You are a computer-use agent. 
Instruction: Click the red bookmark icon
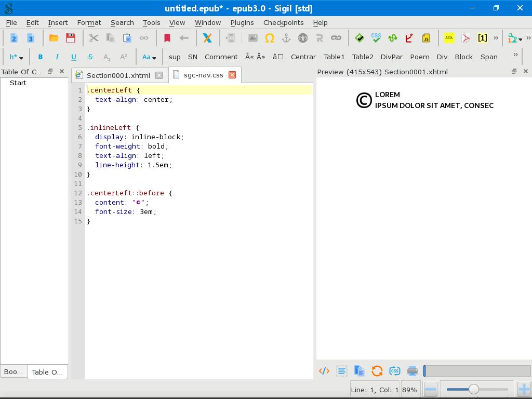[167, 38]
